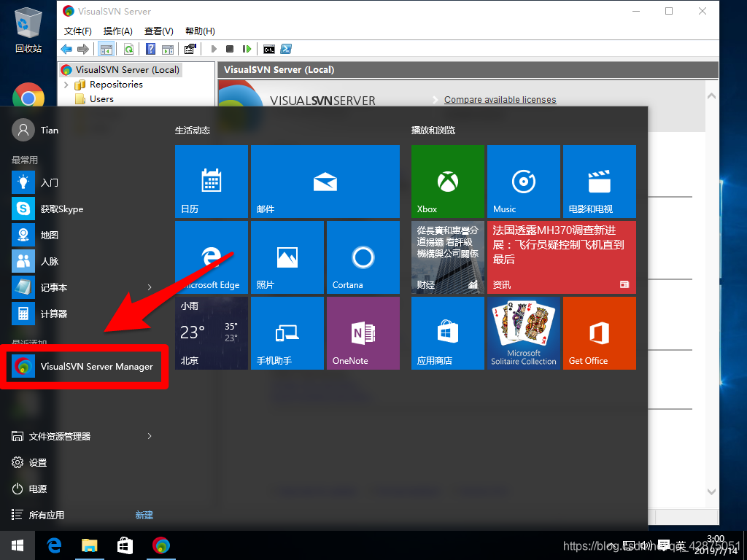Image resolution: width=747 pixels, height=560 pixels.
Task: Follow the Compare available licenses link
Action: (x=500, y=99)
